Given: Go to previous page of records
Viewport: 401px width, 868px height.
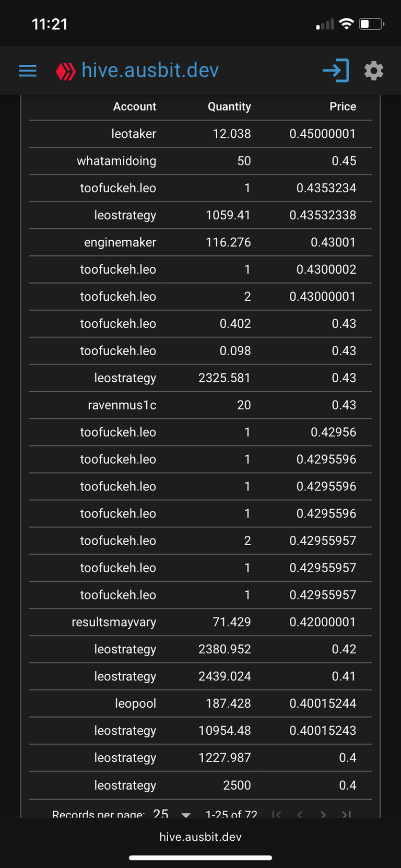Looking at the screenshot, I should 300,814.
